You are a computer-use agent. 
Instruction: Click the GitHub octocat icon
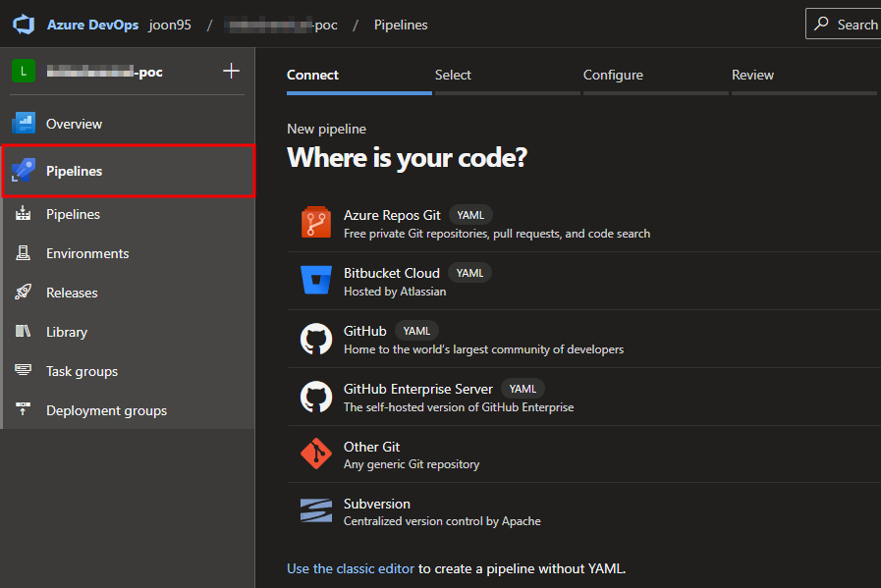[316, 338]
